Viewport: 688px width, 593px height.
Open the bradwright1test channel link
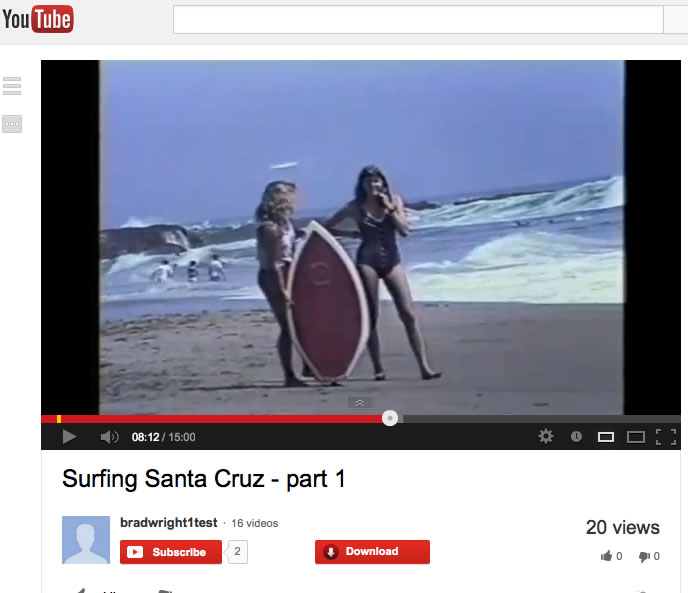coord(168,523)
